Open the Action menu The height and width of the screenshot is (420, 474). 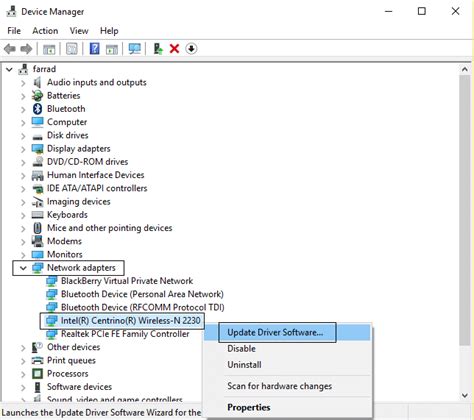click(45, 31)
